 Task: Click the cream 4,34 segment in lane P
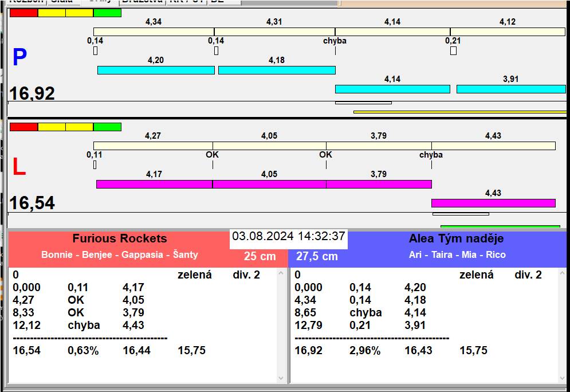coord(154,32)
